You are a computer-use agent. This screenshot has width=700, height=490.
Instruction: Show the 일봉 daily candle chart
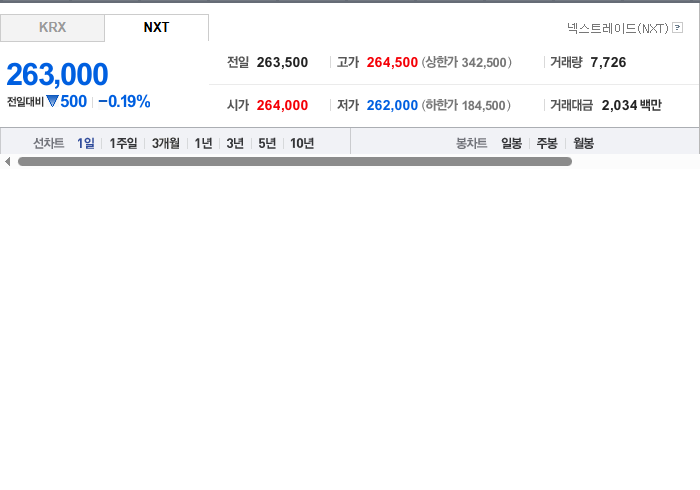(x=511, y=143)
